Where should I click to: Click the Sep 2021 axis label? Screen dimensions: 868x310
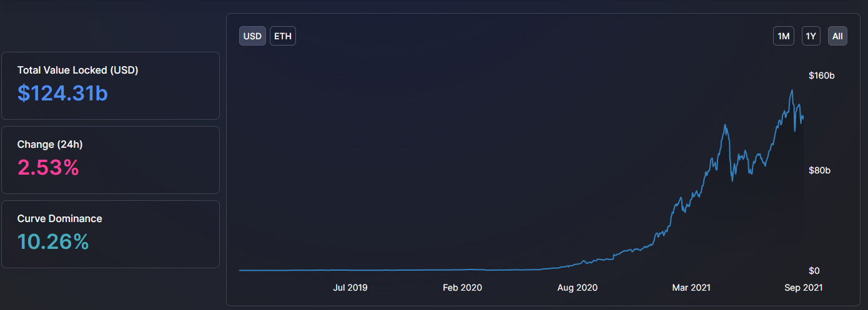coord(804,288)
